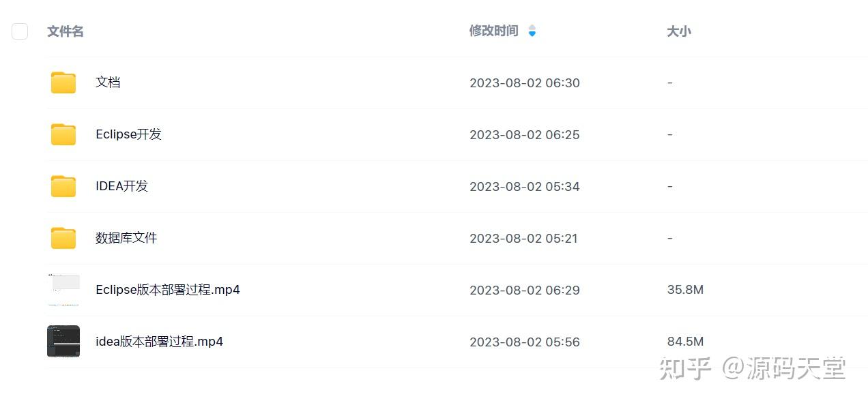The width and height of the screenshot is (868, 403).
Task: Toggle the select-all files checkbox
Action: tap(20, 31)
